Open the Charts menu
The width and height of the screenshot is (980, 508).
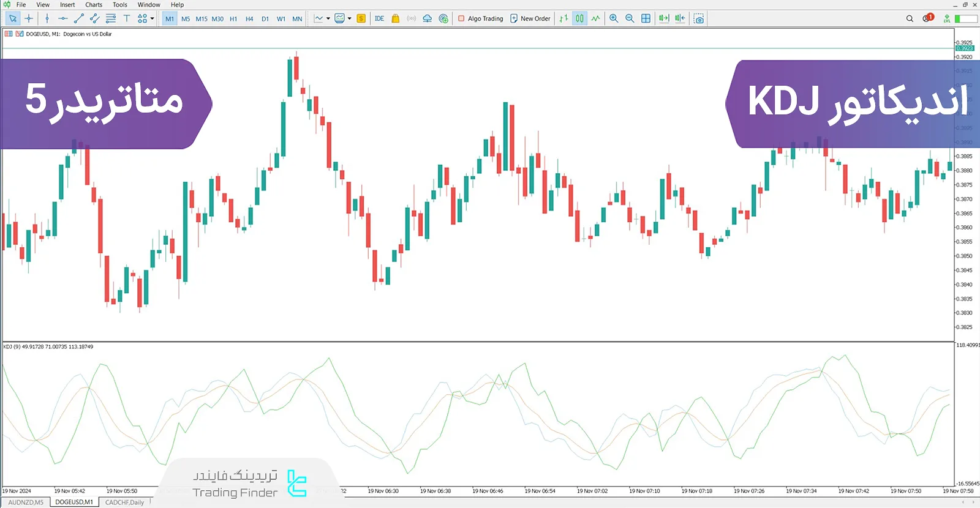click(x=94, y=4)
